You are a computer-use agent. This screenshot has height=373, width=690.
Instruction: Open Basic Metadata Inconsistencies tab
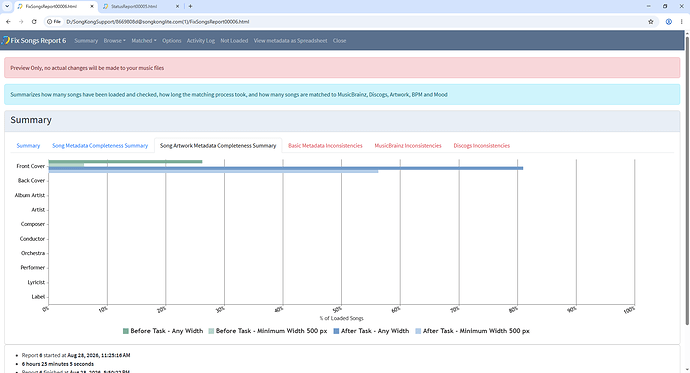(x=325, y=146)
